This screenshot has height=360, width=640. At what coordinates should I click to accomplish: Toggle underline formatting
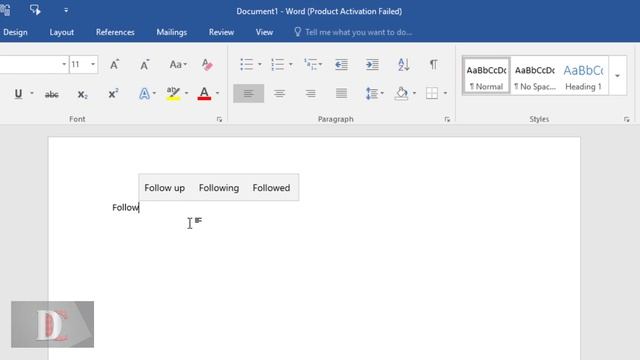pyautogui.click(x=18, y=94)
